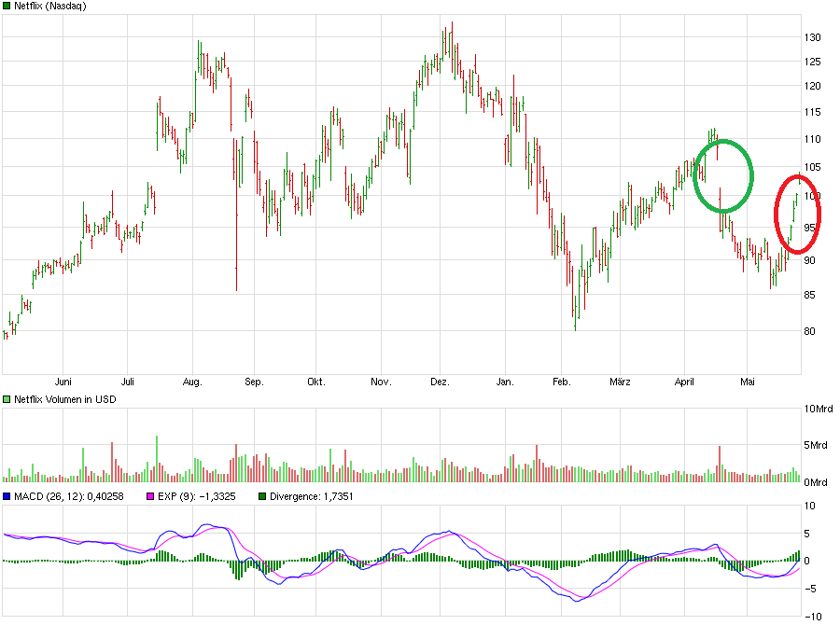Toggle the Netflix (Nasdaq) series legend square
840x625 pixels.
tap(7, 6)
